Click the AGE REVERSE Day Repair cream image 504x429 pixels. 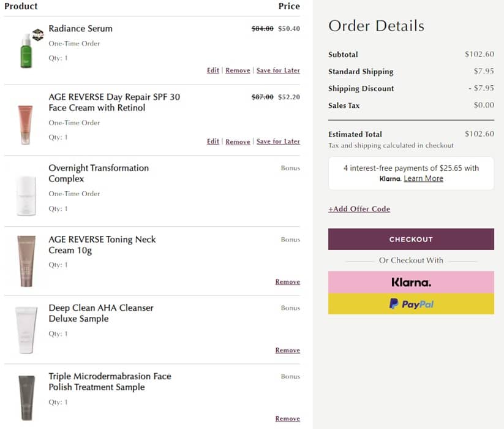pos(25,124)
